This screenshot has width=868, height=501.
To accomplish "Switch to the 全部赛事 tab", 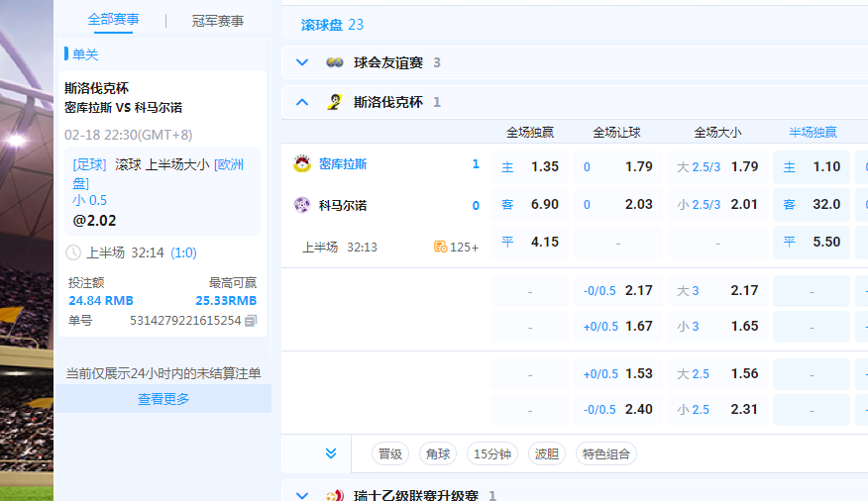I will click(x=113, y=20).
